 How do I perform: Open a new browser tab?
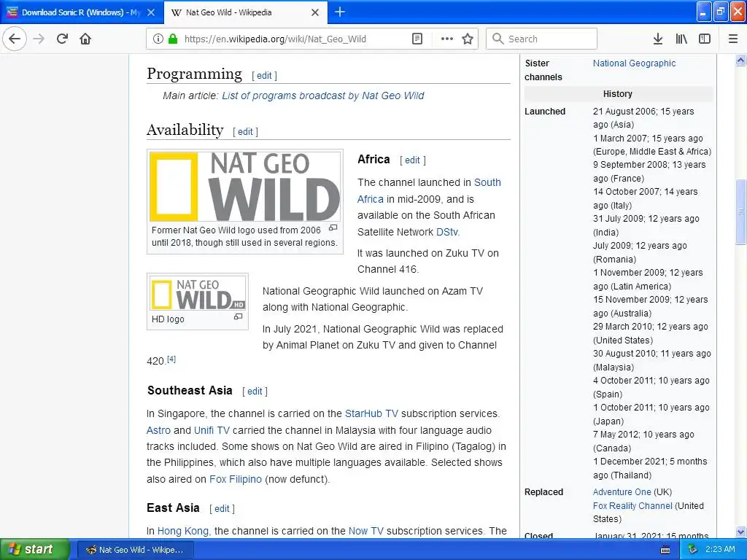[x=340, y=12]
